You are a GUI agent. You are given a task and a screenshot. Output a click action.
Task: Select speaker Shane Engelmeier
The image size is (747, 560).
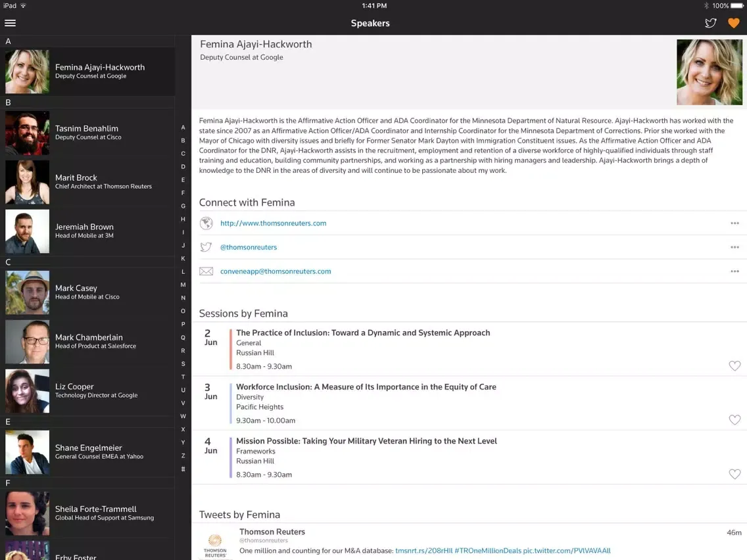click(x=87, y=452)
